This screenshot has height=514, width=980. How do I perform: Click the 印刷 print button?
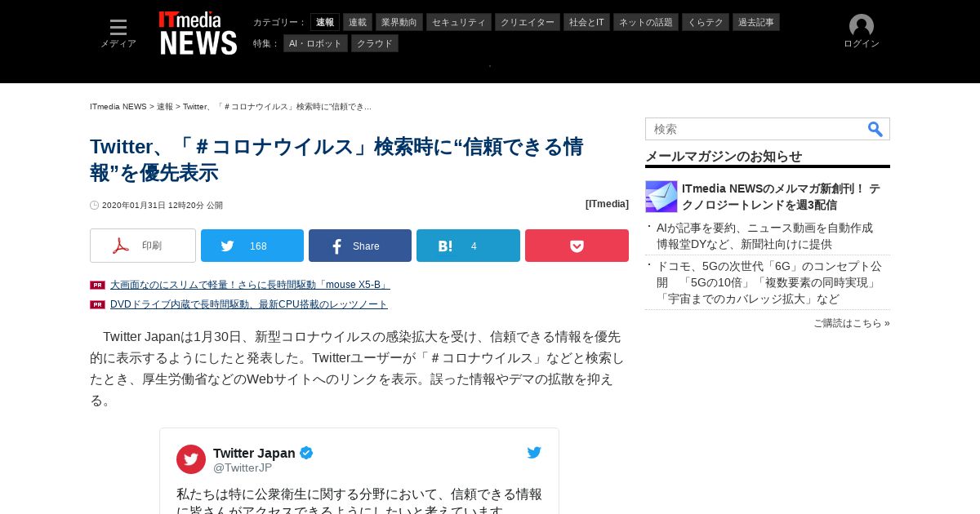point(143,246)
